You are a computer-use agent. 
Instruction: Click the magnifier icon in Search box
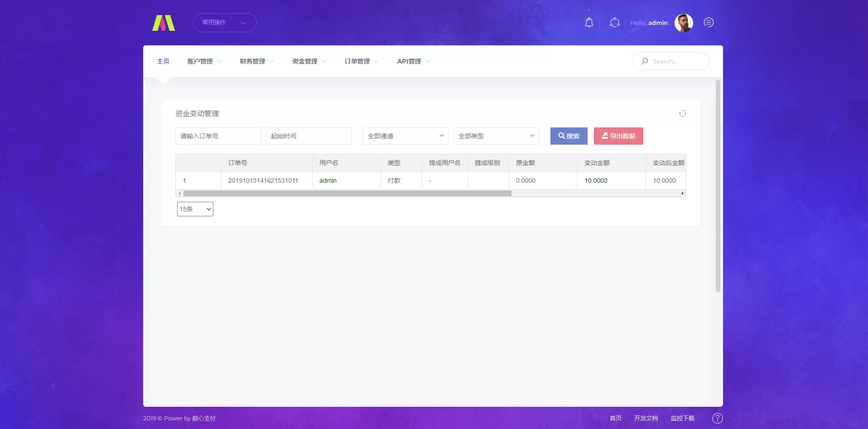645,61
